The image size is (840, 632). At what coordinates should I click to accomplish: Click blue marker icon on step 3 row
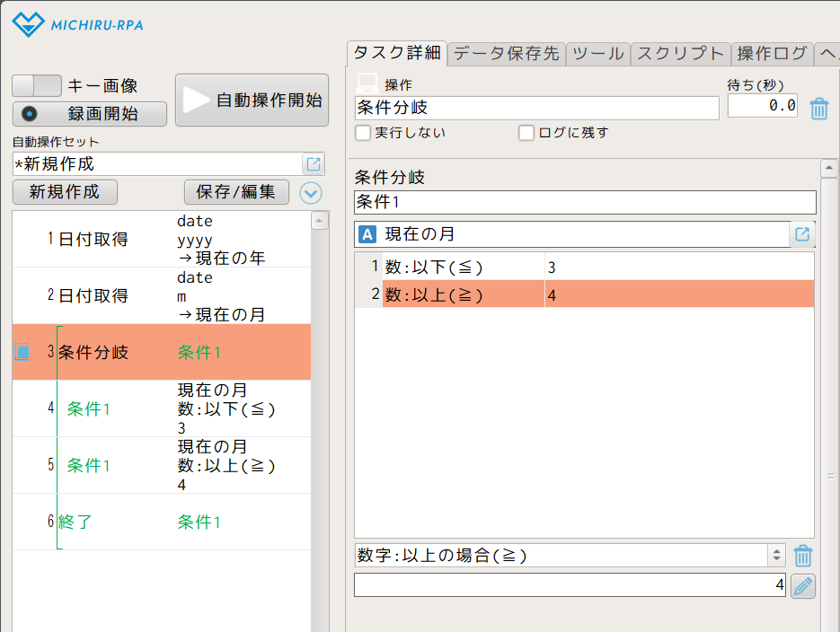(22, 352)
